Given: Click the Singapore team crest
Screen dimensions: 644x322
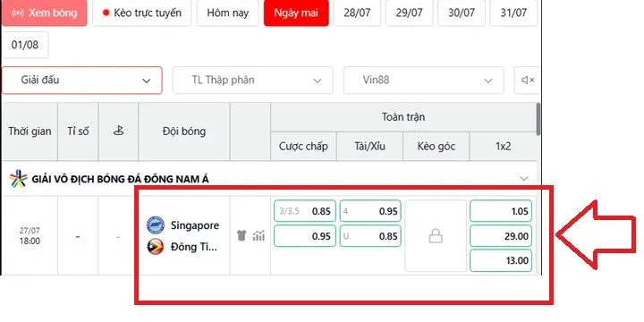Looking at the screenshot, I should tap(156, 225).
